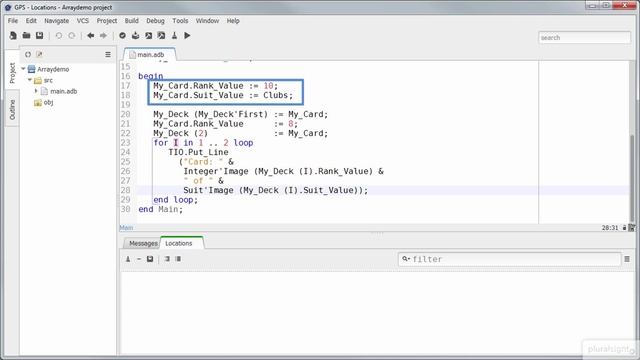Go back to previous location
Image resolution: width=640 pixels, height=360 pixels.
coord(91,36)
